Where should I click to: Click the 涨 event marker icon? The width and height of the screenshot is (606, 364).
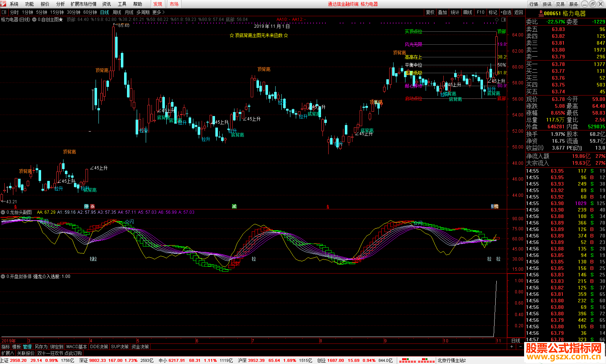93,207
